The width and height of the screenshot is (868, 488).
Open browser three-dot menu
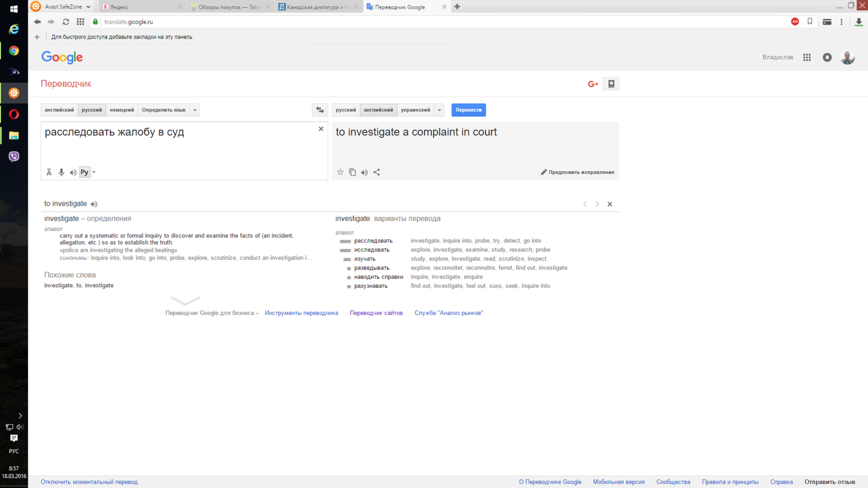[841, 22]
